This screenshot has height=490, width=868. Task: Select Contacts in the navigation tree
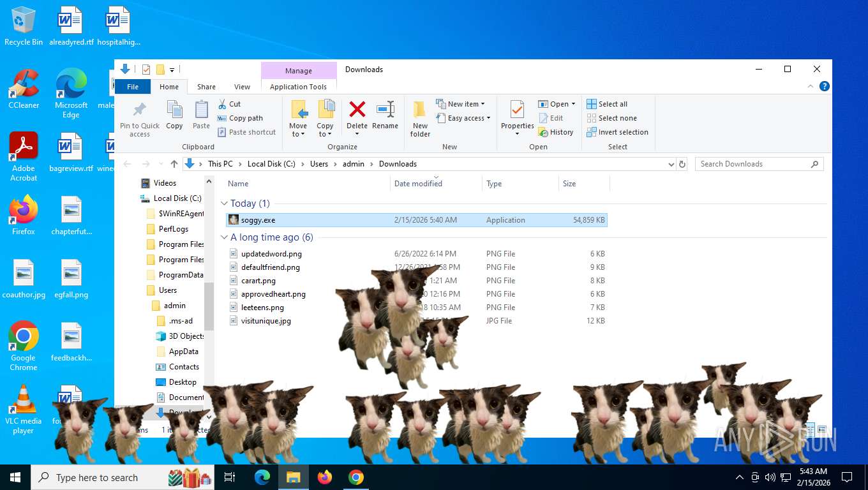coord(184,367)
